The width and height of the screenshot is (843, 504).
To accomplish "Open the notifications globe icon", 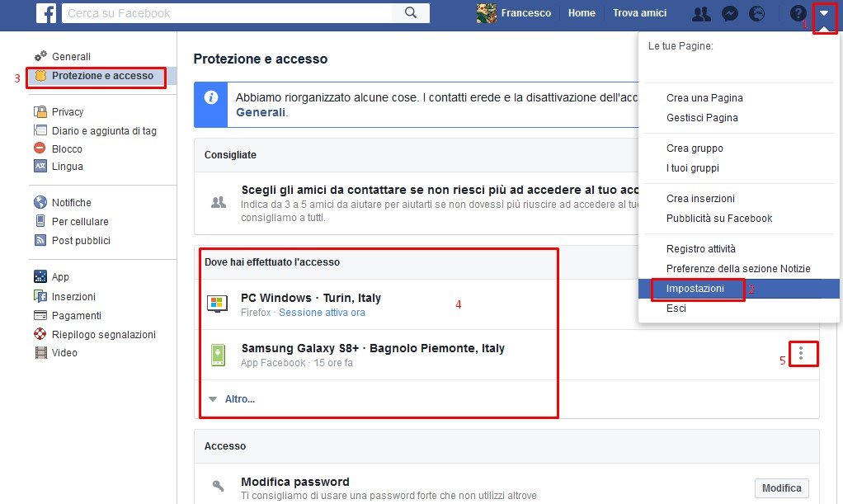I will point(756,13).
